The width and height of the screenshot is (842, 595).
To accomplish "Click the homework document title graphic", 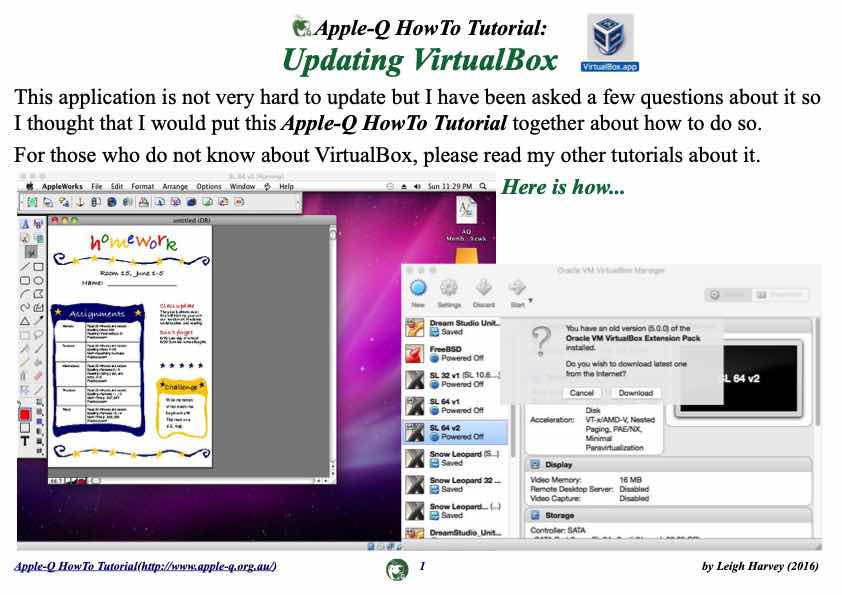I will [133, 242].
